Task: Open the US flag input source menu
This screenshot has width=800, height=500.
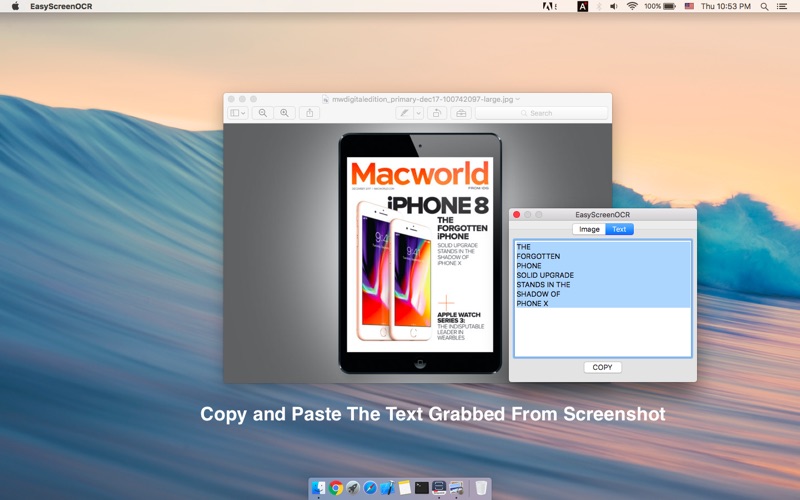Action: tap(689, 6)
